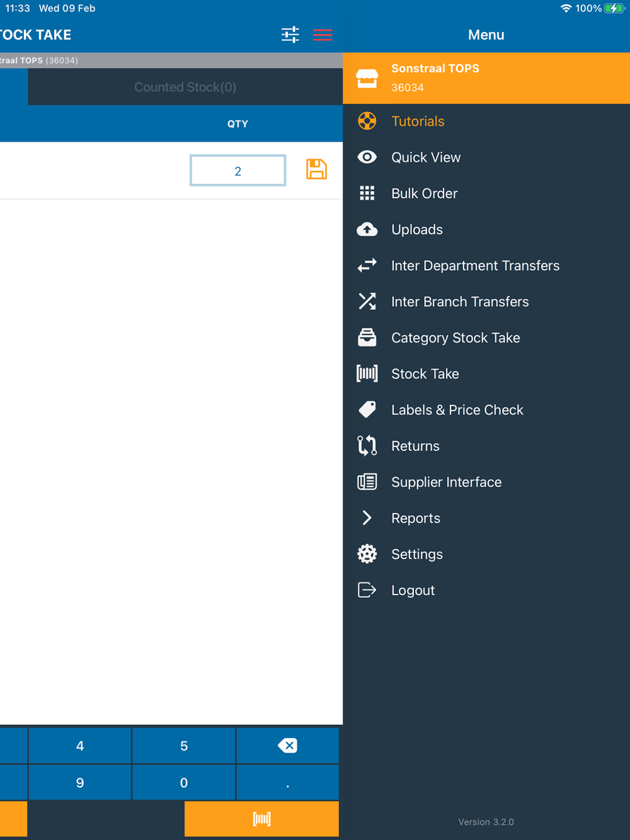Tap the backspace key on the keypad
The image size is (630, 840).
[287, 746]
